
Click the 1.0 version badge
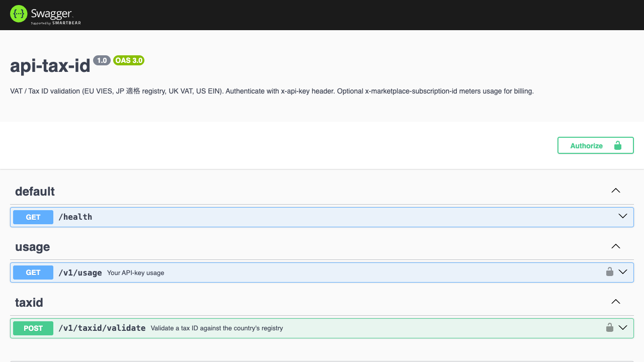(102, 60)
